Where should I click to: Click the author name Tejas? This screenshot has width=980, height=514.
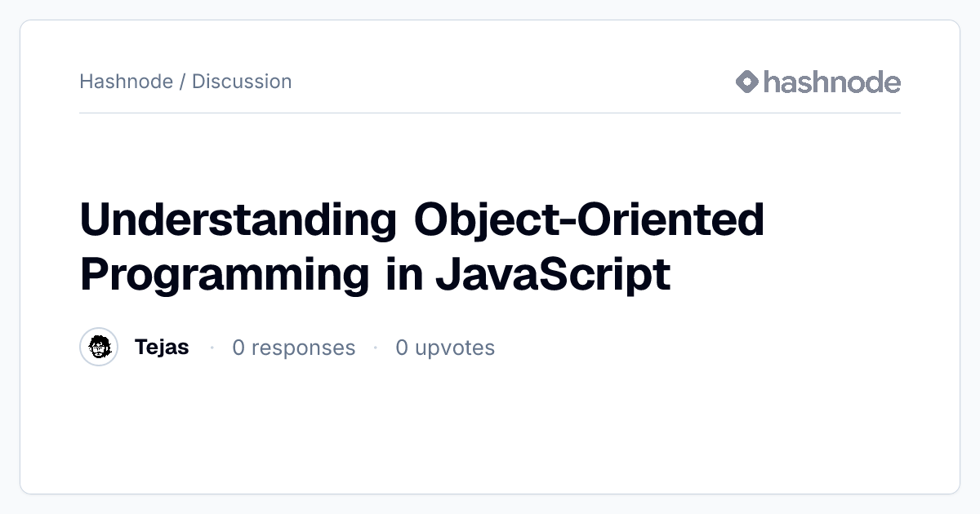click(162, 348)
